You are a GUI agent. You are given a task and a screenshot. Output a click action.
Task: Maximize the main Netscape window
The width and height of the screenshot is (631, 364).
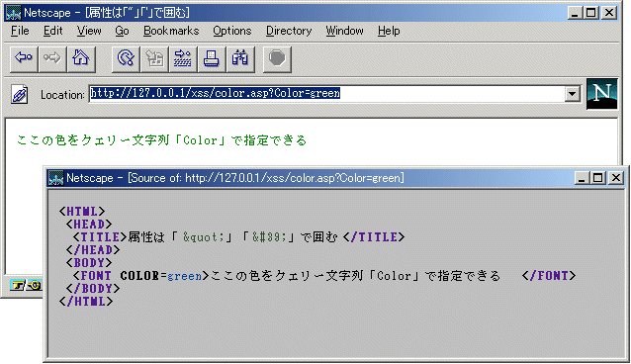tap(590, 13)
